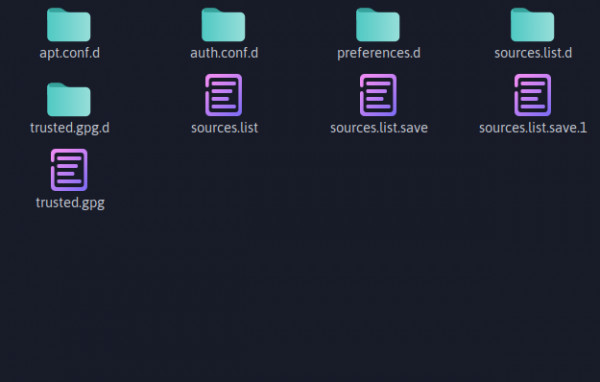Click the 'apt.conf.d' name label
This screenshot has width=600, height=382.
[70, 53]
